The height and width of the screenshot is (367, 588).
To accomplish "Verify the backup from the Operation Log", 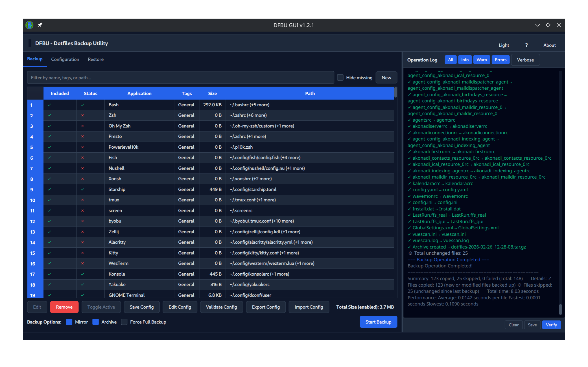I will pos(551,325).
